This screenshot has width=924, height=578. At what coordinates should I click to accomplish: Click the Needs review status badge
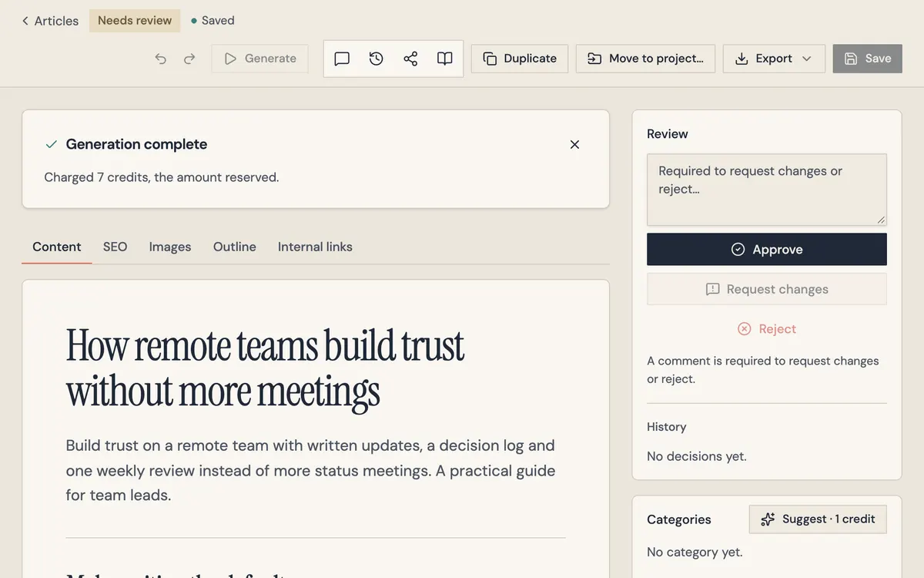pos(135,21)
